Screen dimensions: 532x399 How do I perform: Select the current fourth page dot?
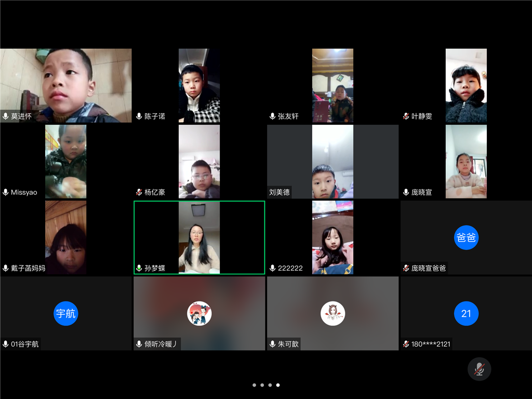[278, 385]
